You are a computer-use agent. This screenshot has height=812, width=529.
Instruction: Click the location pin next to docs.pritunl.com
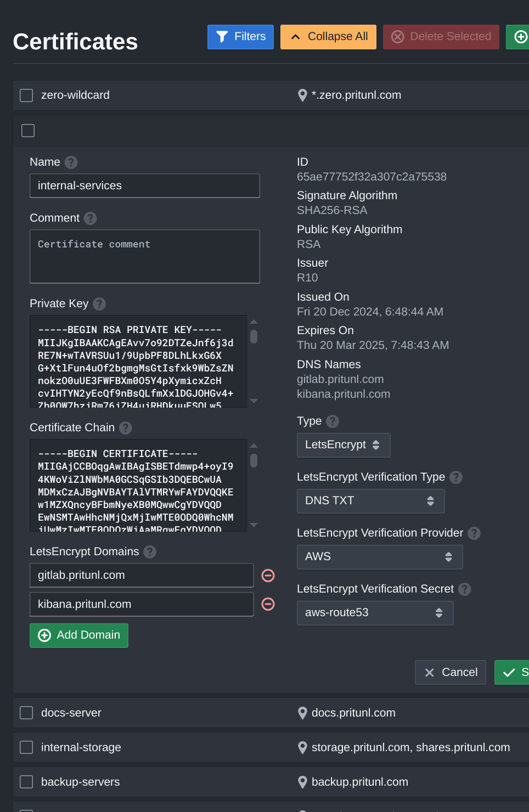click(302, 713)
